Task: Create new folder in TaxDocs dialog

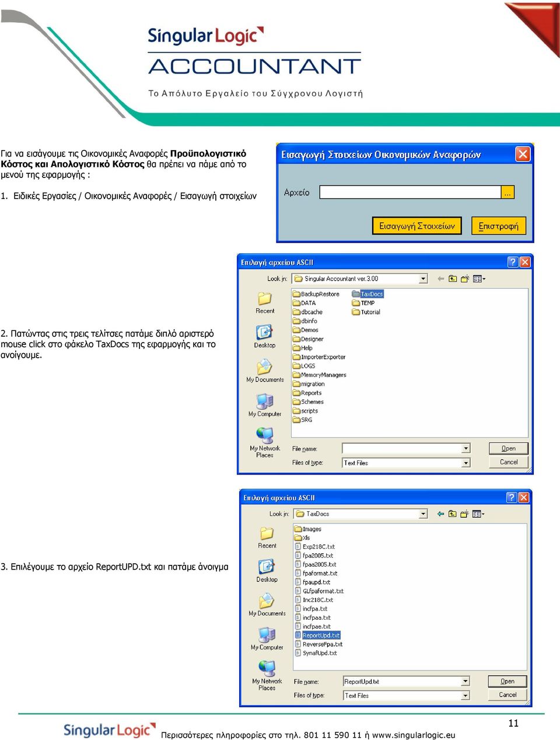Action: pyautogui.click(x=464, y=514)
